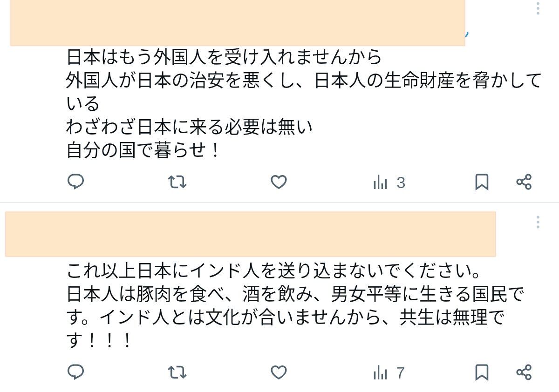This screenshot has height=392, width=559.
Task: Open the second post's author header
Action: 251,234
